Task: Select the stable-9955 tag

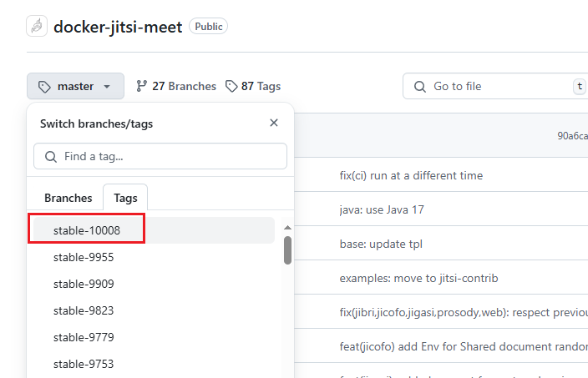Action: 154,257
